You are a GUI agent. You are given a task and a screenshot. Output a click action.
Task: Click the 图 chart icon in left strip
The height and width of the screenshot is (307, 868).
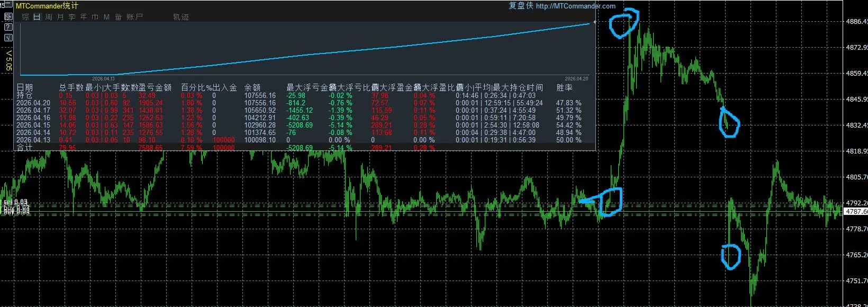pos(8,16)
